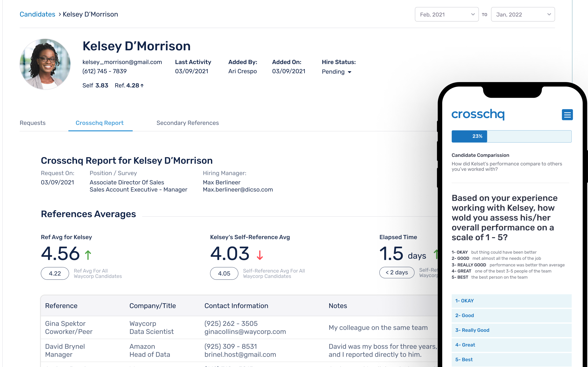Screen dimensions: 588x367
Task: Go back to Candidates via breadcrumb
Action: [x=37, y=14]
